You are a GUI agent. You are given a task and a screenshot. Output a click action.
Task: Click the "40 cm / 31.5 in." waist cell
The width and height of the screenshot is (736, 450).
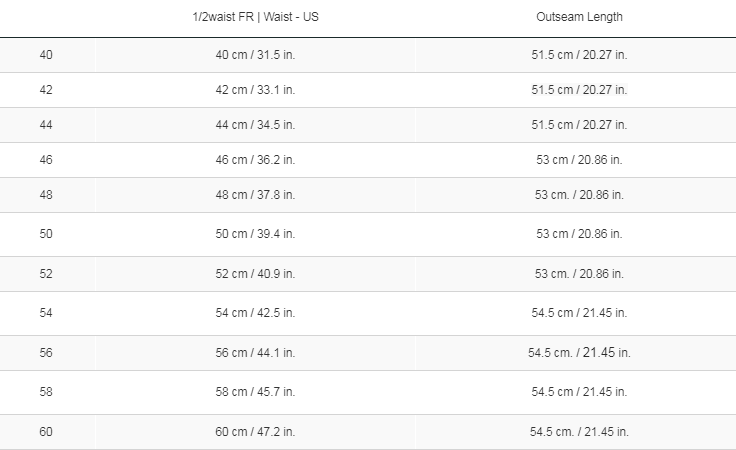pos(255,55)
